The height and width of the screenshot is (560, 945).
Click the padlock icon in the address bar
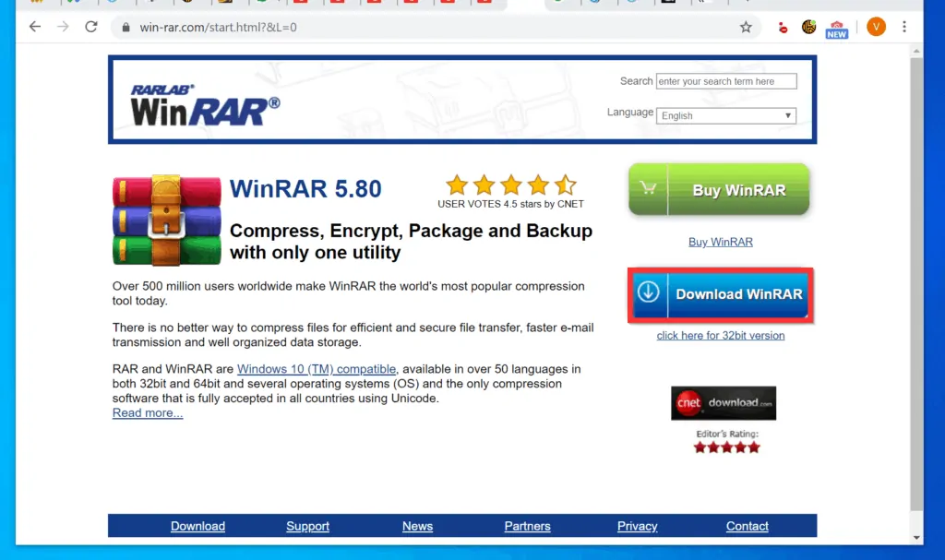click(x=125, y=28)
